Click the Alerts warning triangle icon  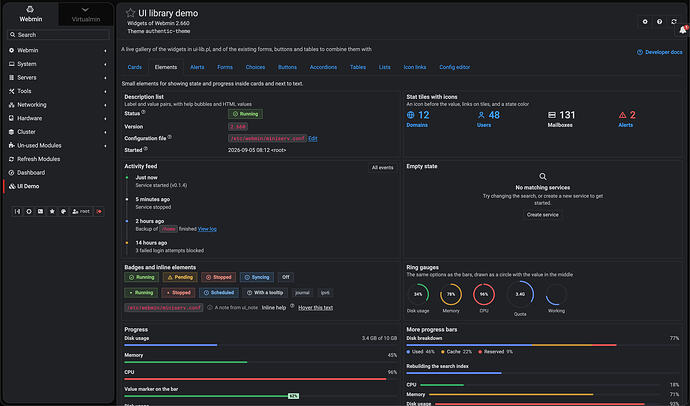622,115
